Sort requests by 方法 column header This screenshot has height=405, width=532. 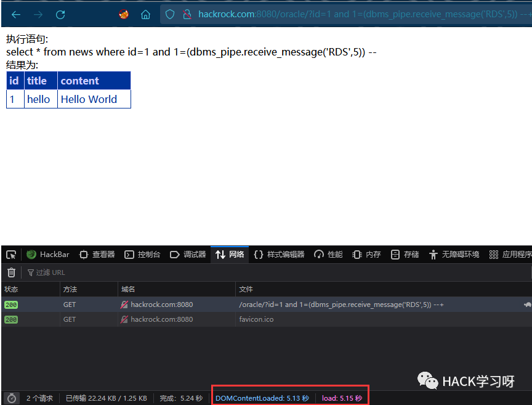click(x=89, y=289)
